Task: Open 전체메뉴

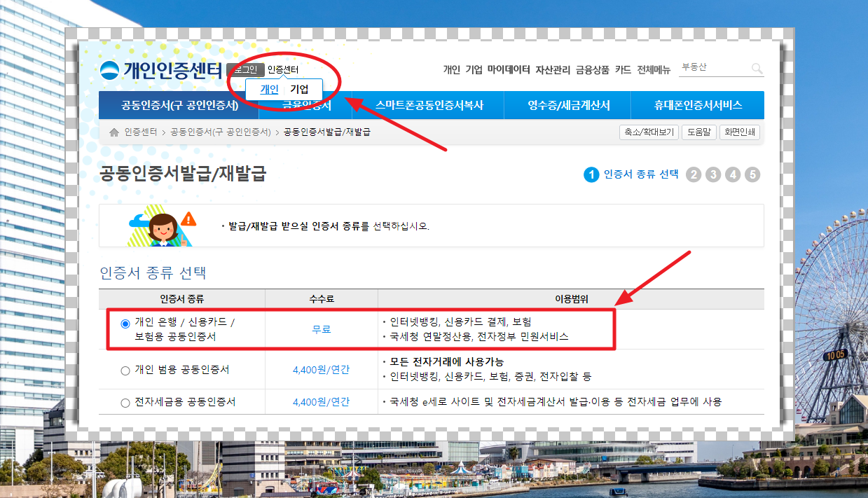Action: [654, 69]
